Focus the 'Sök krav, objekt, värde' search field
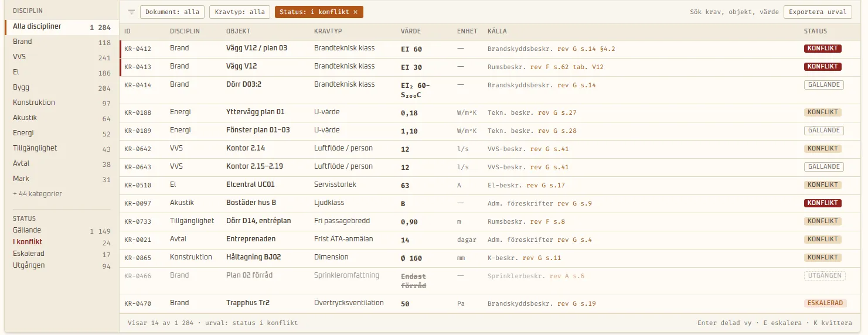This screenshot has width=868, height=335. click(x=734, y=12)
